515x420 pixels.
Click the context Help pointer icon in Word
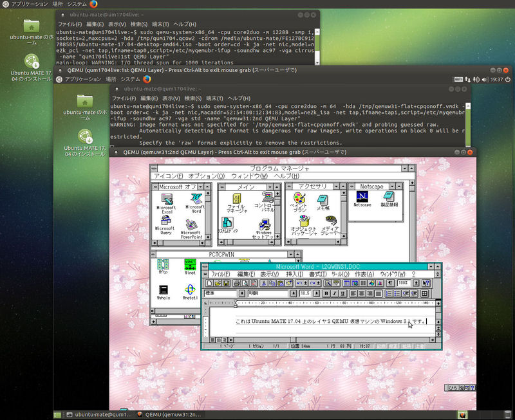click(x=426, y=283)
